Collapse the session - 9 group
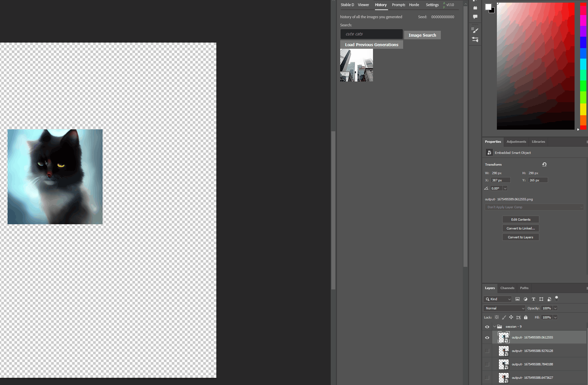The height and width of the screenshot is (385, 588). coord(495,327)
